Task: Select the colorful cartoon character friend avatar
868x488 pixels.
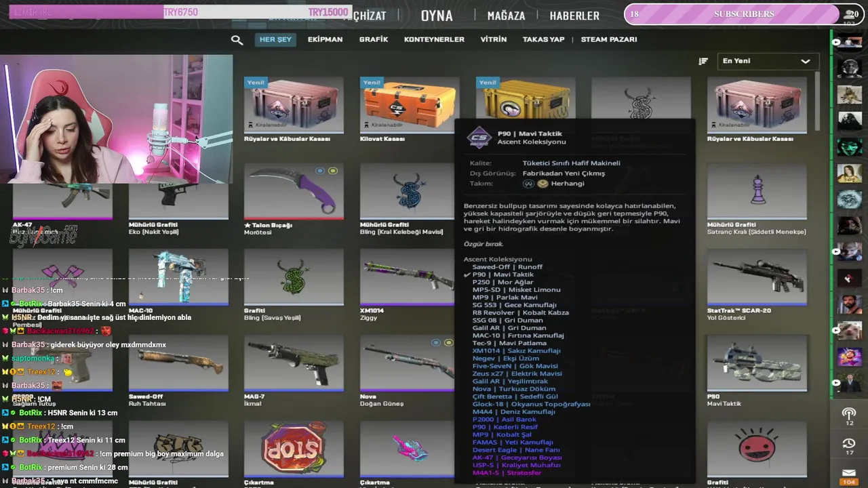Action: click(x=849, y=356)
